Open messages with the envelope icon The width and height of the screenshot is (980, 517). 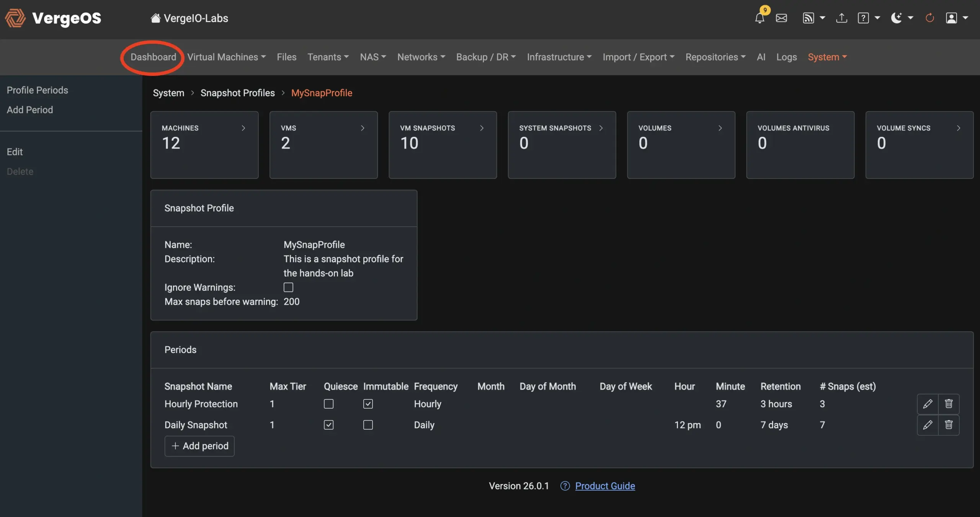(781, 18)
